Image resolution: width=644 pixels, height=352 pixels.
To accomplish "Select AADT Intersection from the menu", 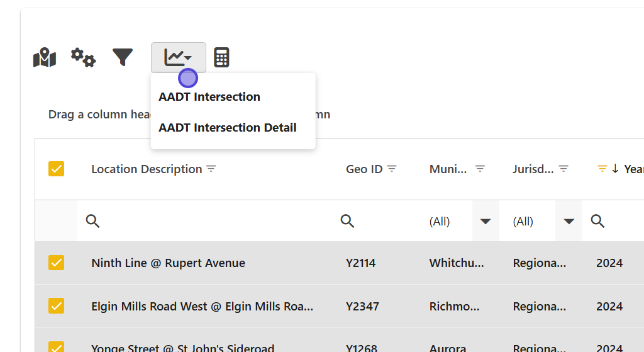I will pyautogui.click(x=209, y=97).
